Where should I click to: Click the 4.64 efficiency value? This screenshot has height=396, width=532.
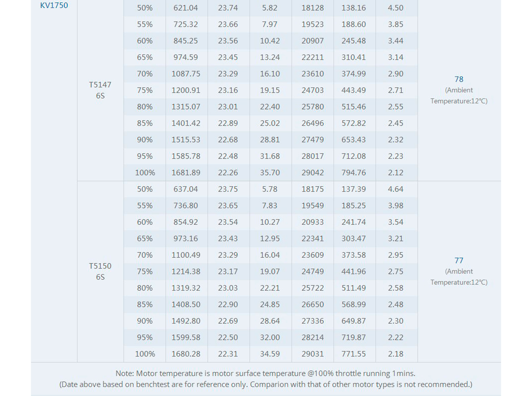click(395, 189)
